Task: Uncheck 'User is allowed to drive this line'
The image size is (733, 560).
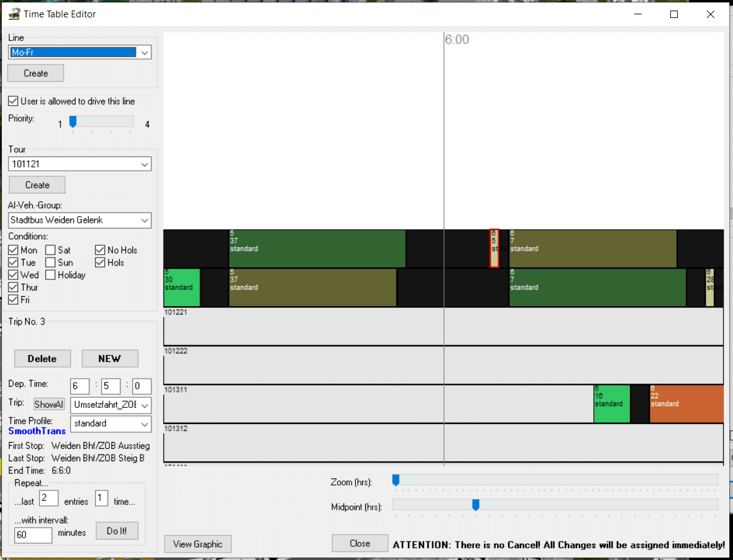Action: pyautogui.click(x=13, y=101)
